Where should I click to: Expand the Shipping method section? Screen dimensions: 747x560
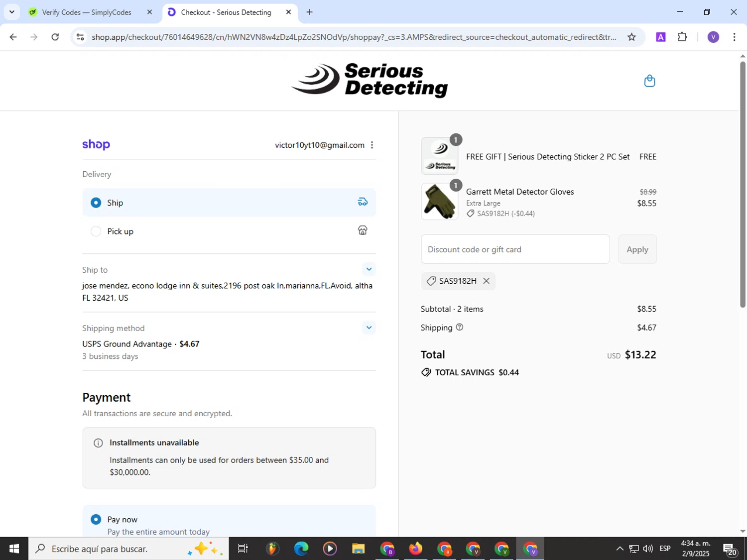tap(369, 328)
